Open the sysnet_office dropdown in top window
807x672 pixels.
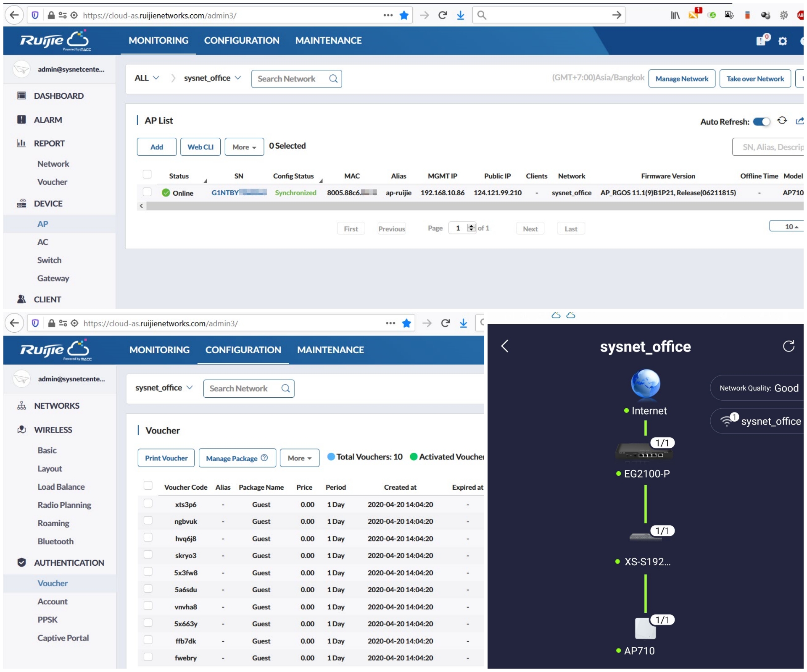tap(214, 79)
